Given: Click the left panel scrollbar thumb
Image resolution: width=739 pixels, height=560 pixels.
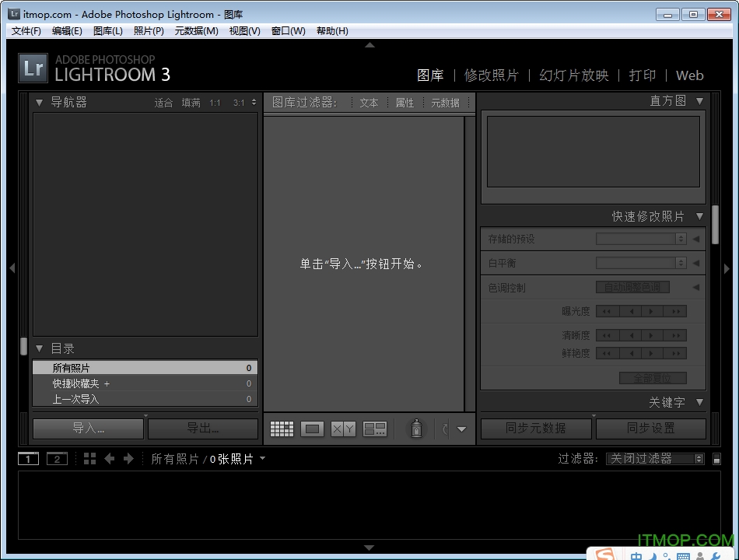Looking at the screenshot, I should (x=23, y=346).
